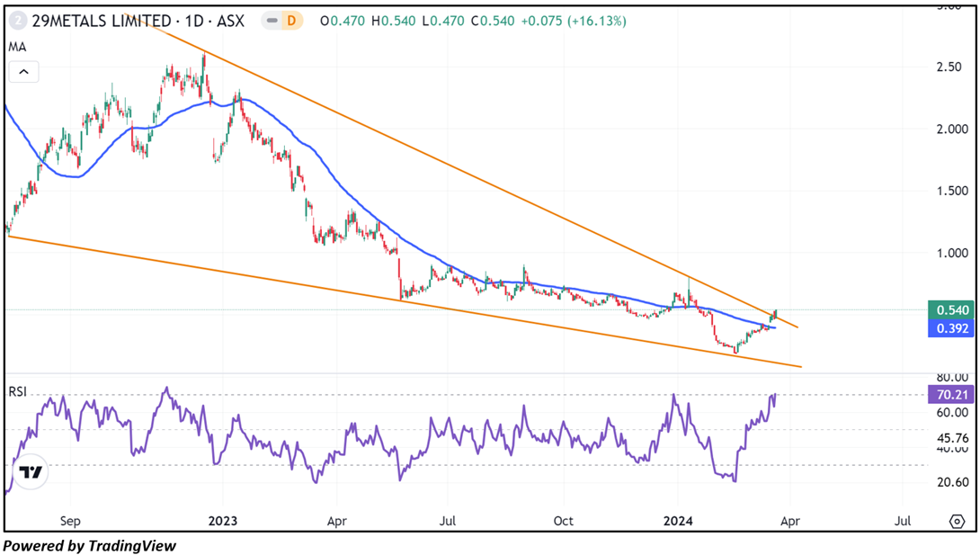
Task: Click the TradingView logo icon
Action: (30, 472)
